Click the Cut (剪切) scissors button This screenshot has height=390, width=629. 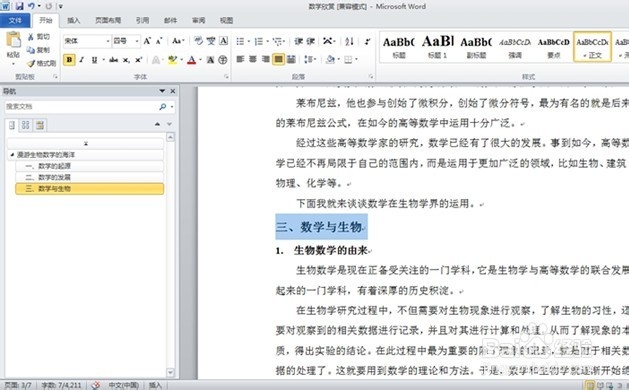coord(38,37)
